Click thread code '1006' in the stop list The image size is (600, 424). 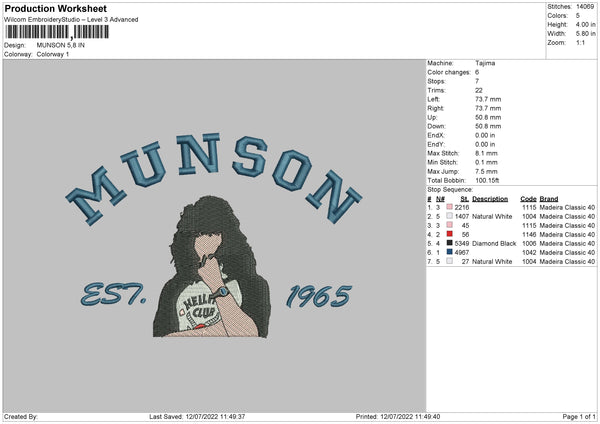529,244
